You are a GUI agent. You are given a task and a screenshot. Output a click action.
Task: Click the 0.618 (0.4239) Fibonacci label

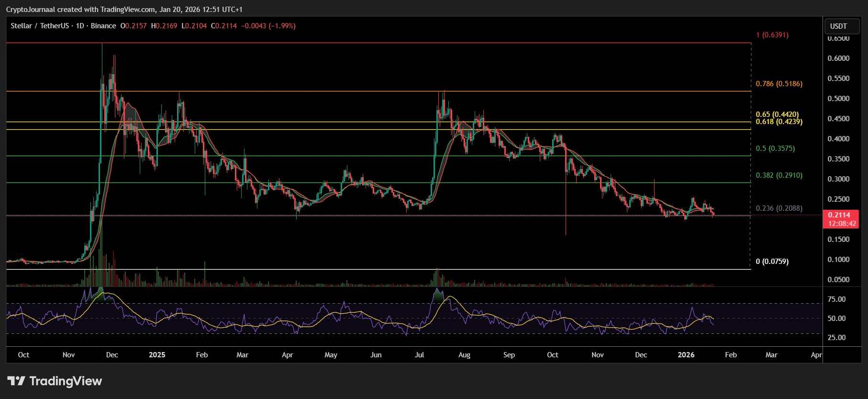coord(779,122)
